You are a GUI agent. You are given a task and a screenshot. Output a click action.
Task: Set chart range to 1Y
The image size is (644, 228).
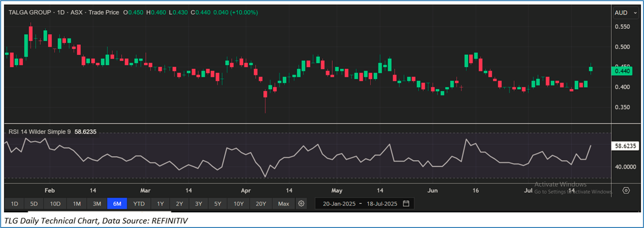tap(160, 204)
